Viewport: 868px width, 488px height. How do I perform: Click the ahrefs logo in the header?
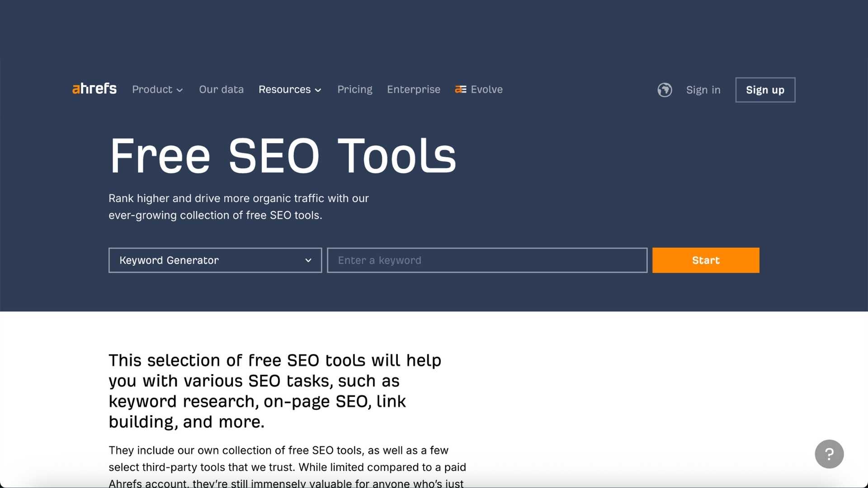pos(94,89)
